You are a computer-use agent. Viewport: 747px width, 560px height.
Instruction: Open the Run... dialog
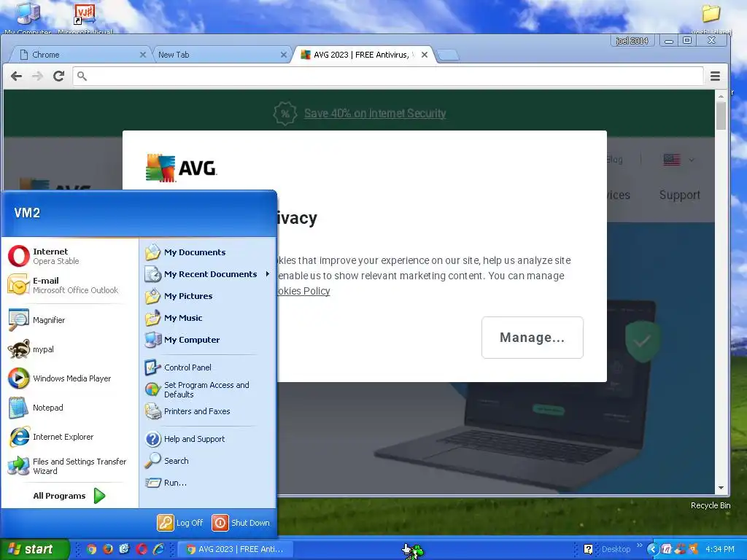(207, 483)
